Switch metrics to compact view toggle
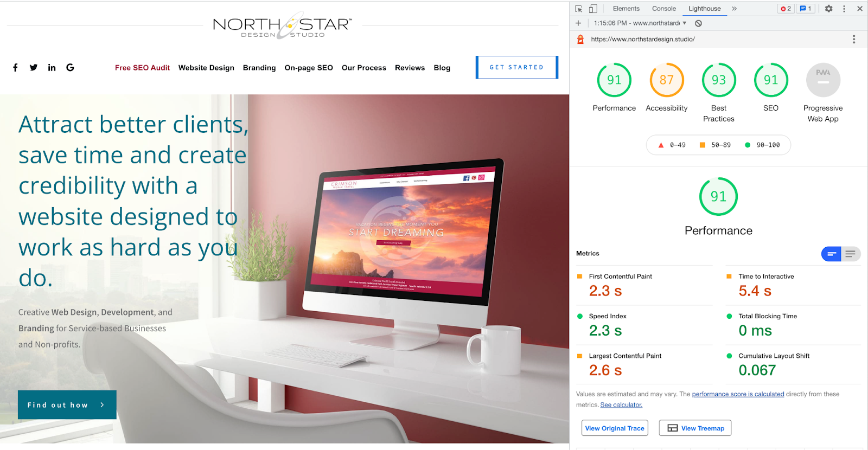The height and width of the screenshot is (450, 868). click(831, 254)
